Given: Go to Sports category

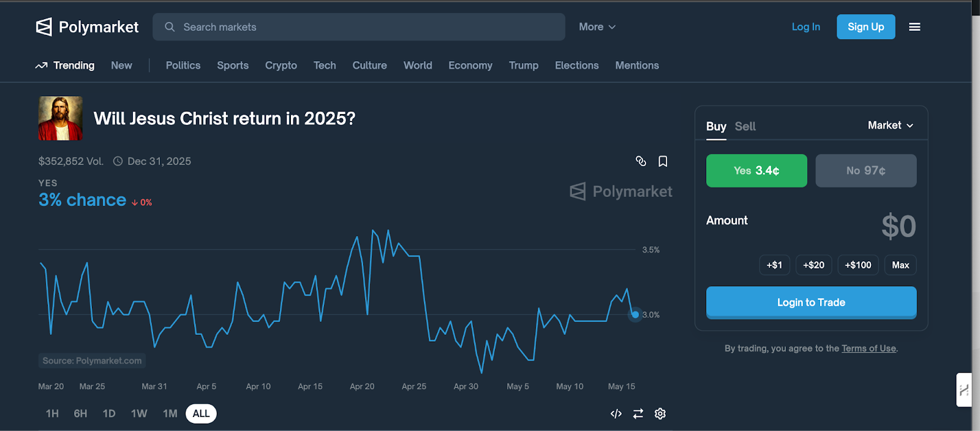Looking at the screenshot, I should (233, 66).
